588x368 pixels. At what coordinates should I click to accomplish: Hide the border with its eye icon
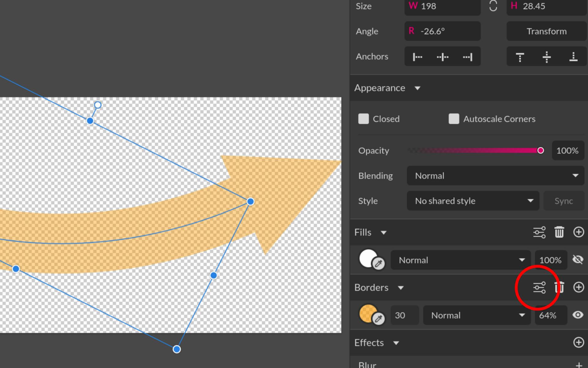[x=578, y=315]
